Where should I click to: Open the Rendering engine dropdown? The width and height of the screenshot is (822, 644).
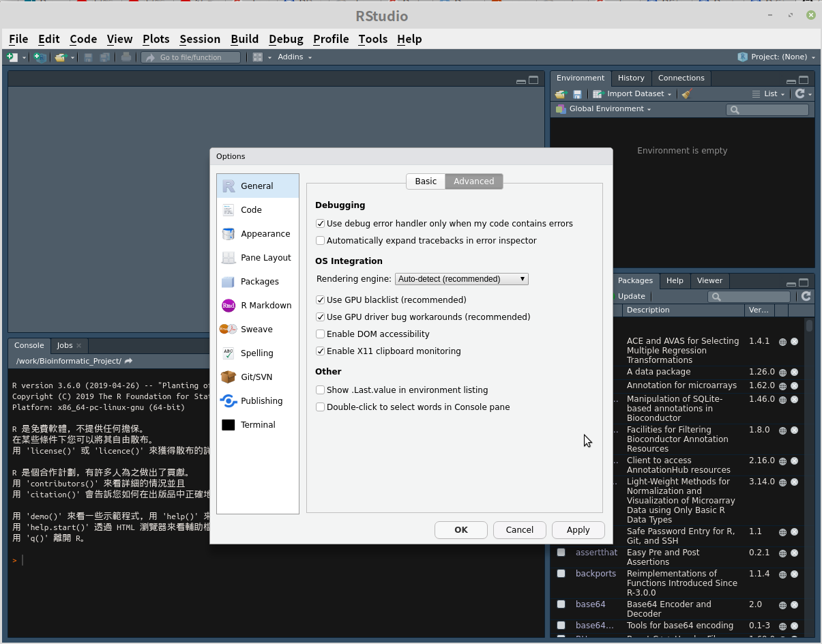[x=461, y=278]
